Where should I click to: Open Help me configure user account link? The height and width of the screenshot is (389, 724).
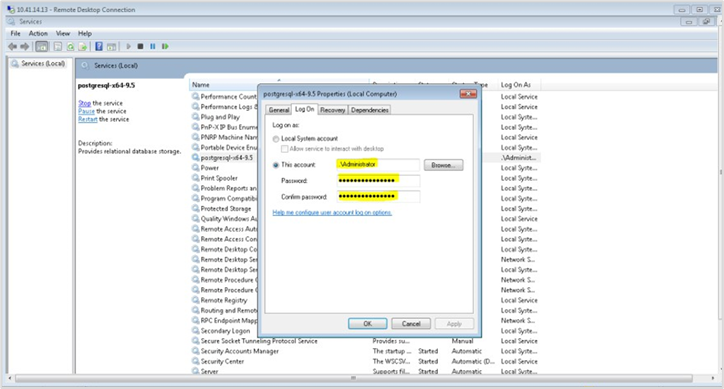[x=332, y=213]
